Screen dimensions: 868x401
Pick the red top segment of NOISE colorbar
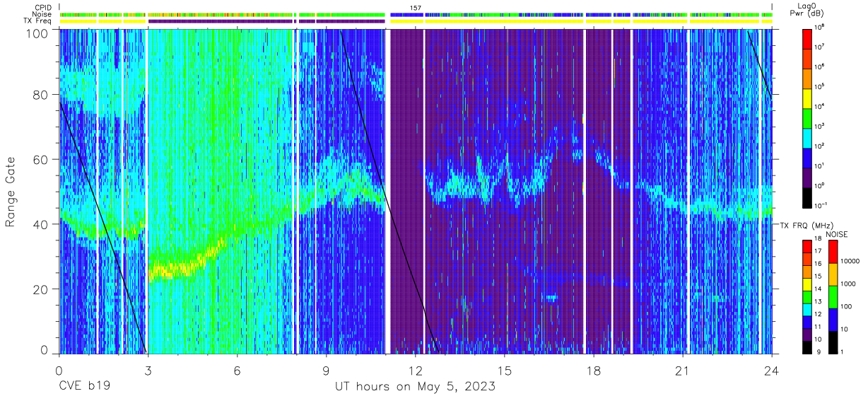(832, 252)
